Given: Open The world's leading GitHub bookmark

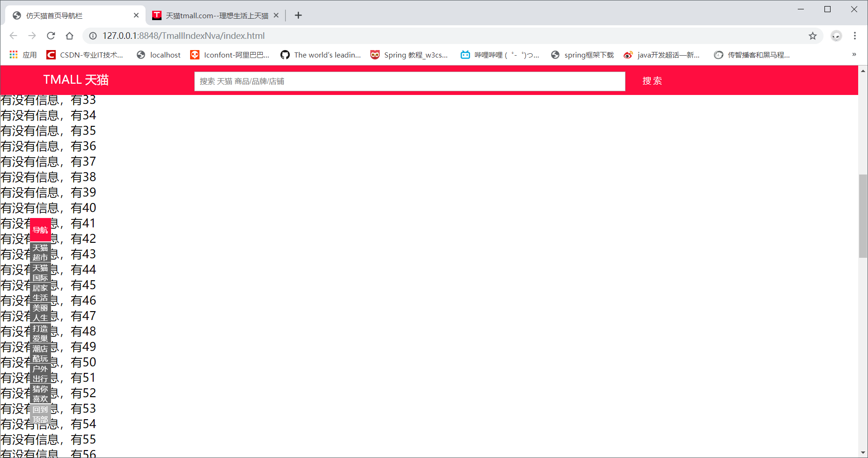Looking at the screenshot, I should [321, 55].
